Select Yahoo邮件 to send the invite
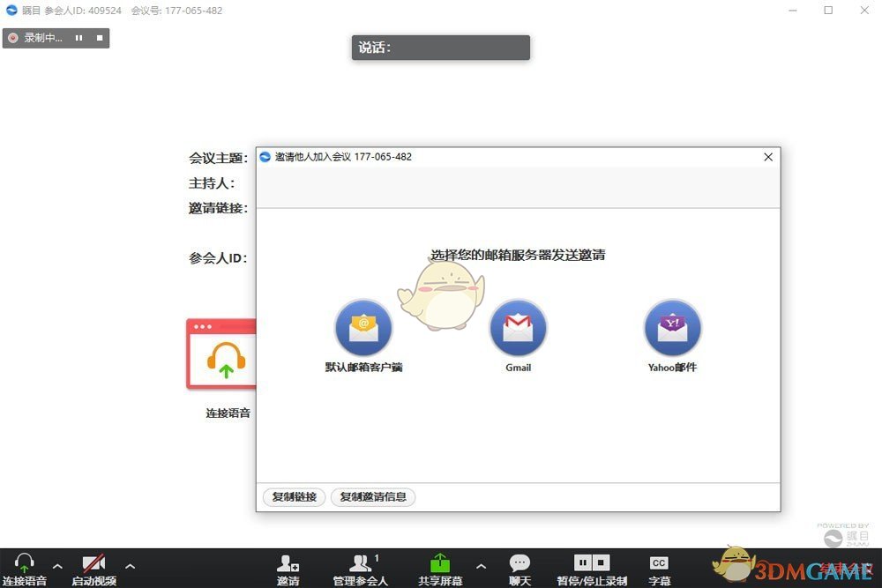Image resolution: width=882 pixels, height=588 pixels. pyautogui.click(x=672, y=327)
